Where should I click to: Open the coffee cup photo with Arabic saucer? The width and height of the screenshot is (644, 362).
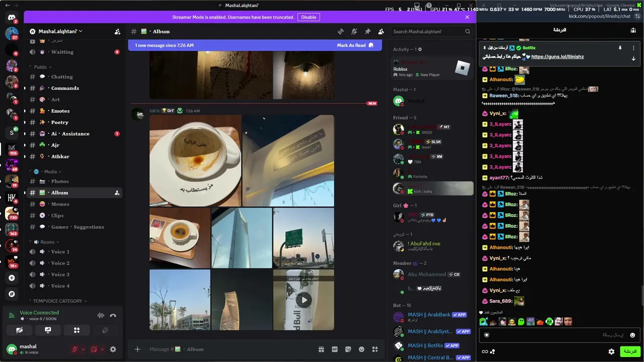click(195, 161)
